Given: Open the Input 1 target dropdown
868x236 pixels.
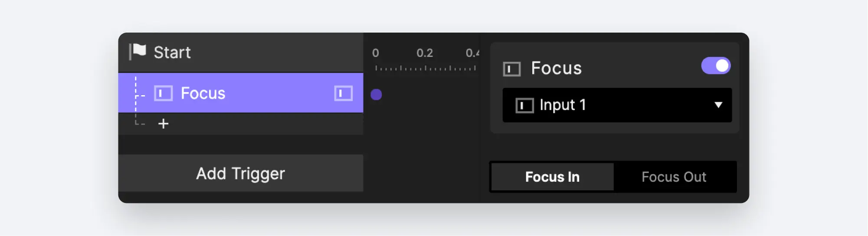Looking at the screenshot, I should coord(617,105).
